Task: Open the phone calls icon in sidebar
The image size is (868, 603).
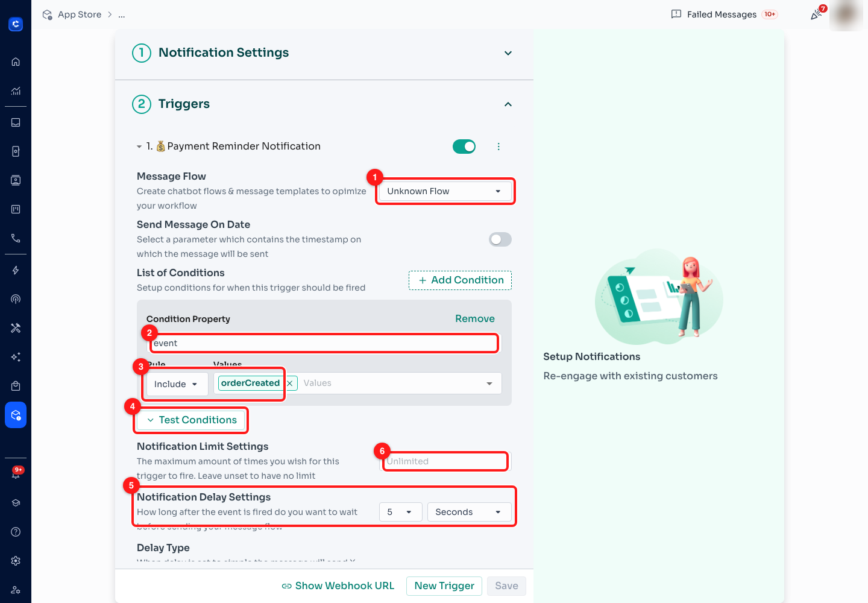Action: [16, 238]
